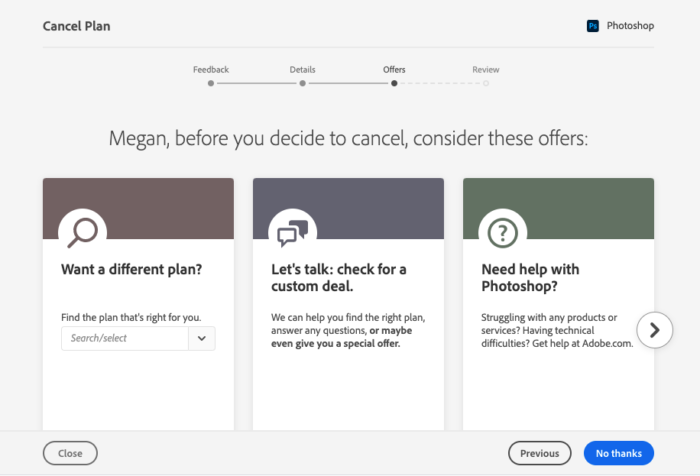Go back with the Previous button
The height and width of the screenshot is (476, 700).
click(x=540, y=453)
